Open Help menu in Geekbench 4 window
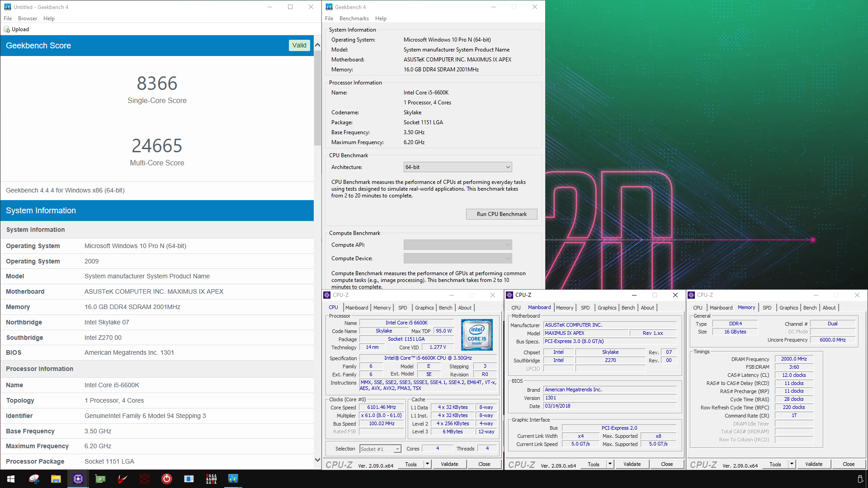The image size is (868, 488). 381,19
